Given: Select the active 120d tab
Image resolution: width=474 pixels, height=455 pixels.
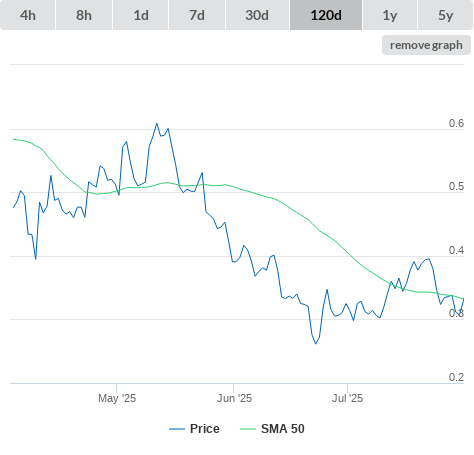Looking at the screenshot, I should (326, 15).
